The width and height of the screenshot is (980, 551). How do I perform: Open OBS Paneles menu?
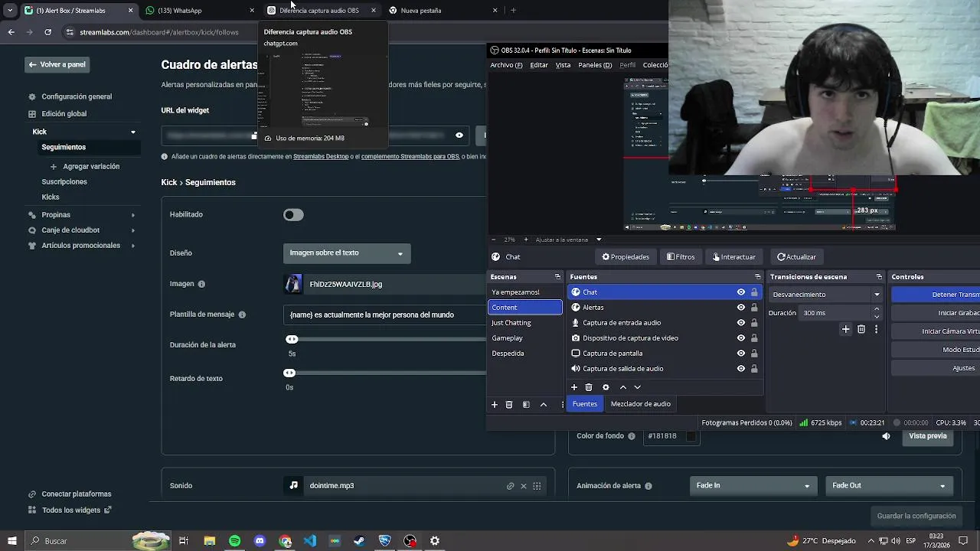pos(595,65)
